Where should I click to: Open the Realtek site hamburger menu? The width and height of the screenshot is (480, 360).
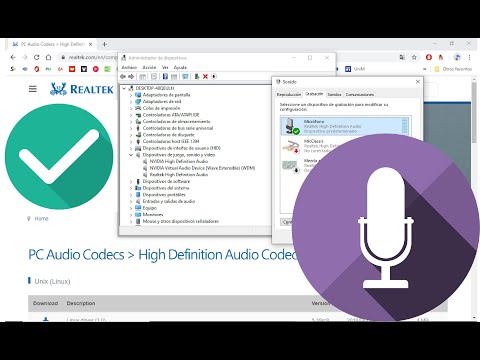pyautogui.click(x=33, y=89)
